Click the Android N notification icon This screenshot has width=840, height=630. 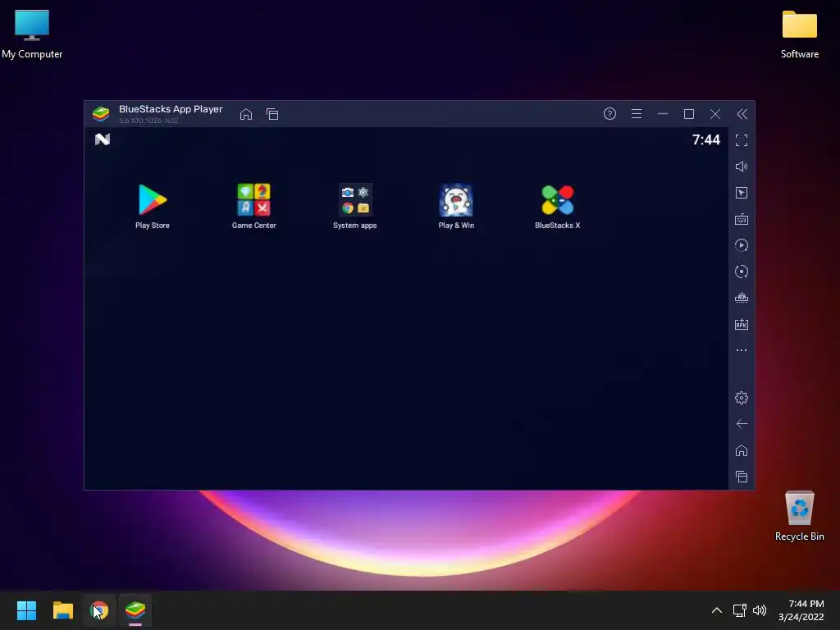tap(103, 139)
